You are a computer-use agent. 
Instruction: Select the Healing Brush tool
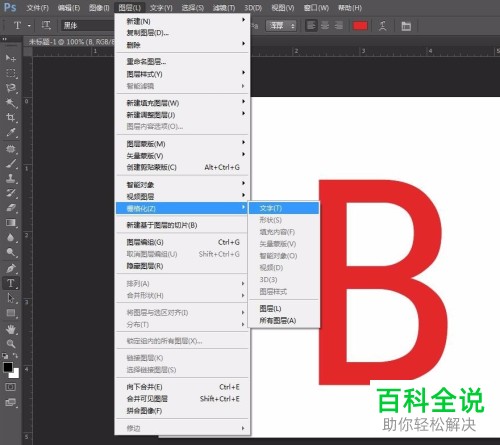(x=11, y=149)
